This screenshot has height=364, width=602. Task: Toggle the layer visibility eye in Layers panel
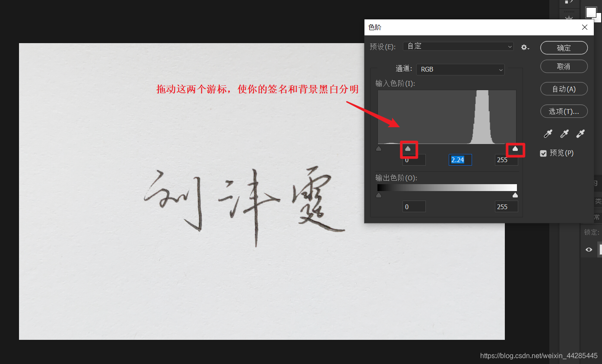pos(589,249)
